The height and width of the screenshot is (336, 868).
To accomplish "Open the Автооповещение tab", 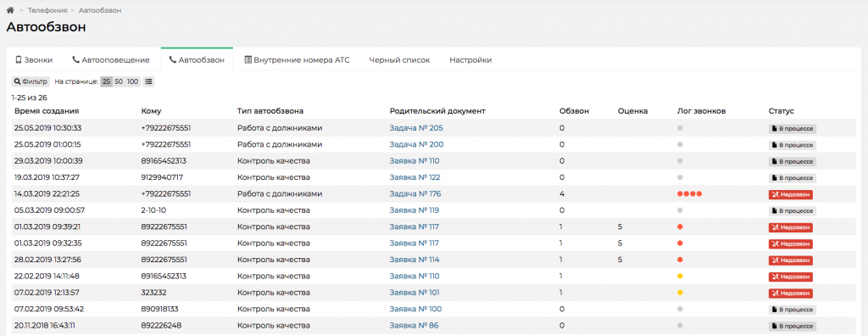I will click(x=111, y=60).
